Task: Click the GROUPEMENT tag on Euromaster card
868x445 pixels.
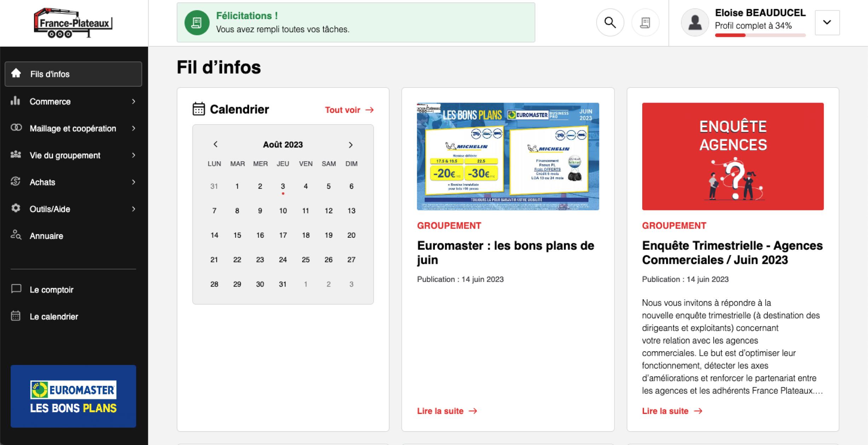Action: 449,226
